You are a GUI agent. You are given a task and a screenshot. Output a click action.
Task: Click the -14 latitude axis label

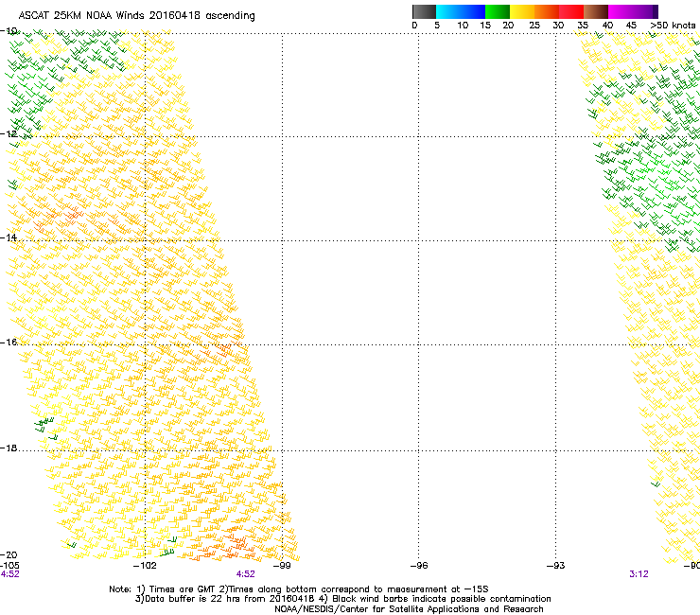[9, 237]
